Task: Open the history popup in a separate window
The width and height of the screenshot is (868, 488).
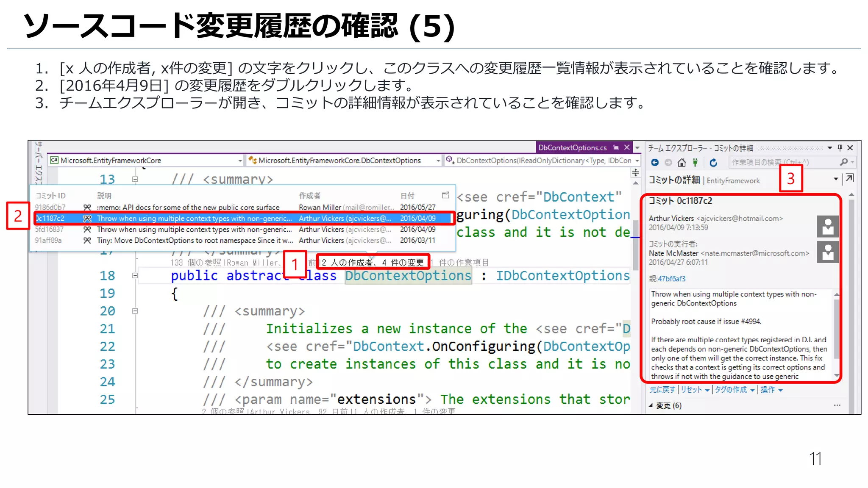Action: (445, 195)
